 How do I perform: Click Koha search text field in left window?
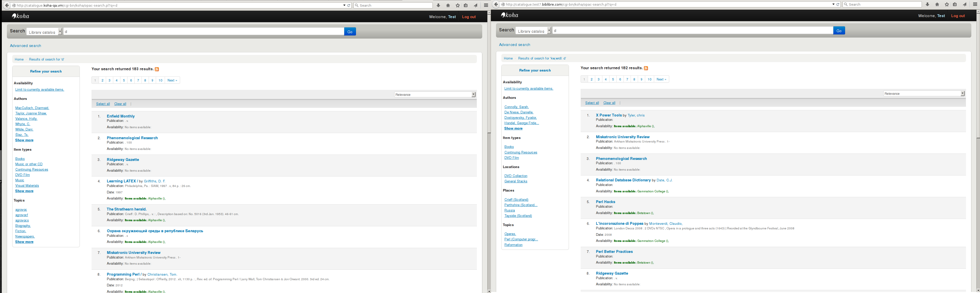tap(203, 32)
